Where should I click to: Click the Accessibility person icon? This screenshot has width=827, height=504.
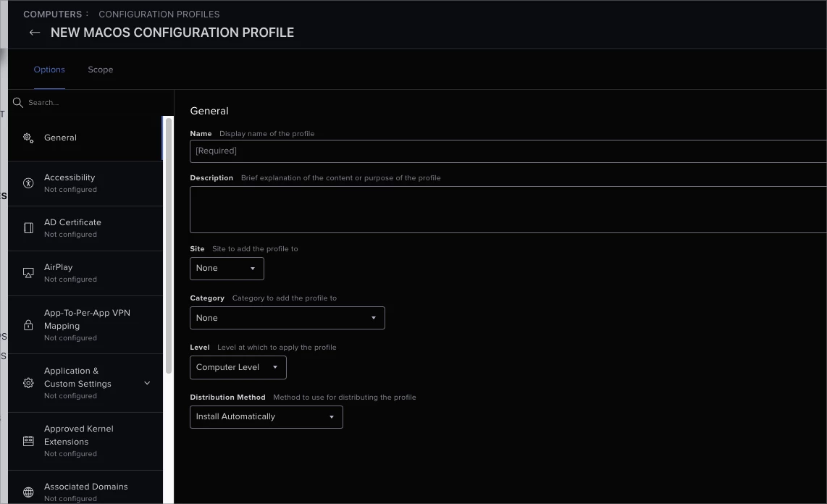[28, 183]
